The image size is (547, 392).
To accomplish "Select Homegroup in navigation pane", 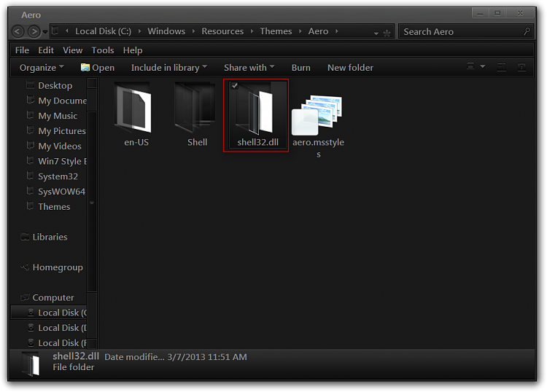I will [x=58, y=267].
